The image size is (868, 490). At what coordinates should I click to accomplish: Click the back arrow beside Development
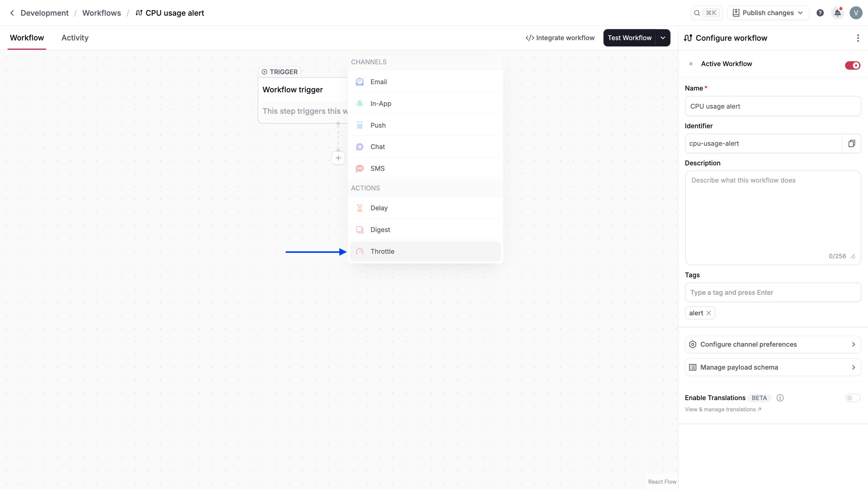(12, 13)
